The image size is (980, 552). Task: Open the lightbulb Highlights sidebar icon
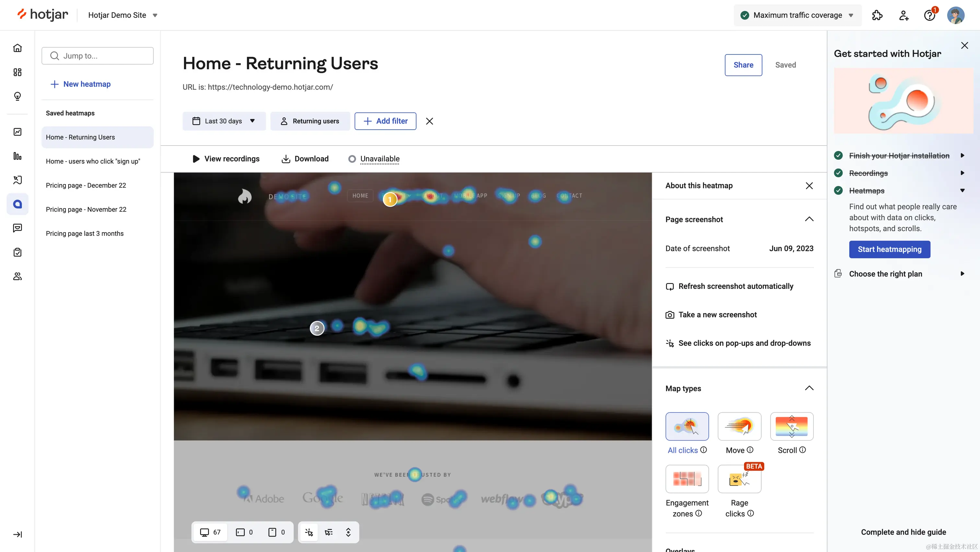click(17, 96)
